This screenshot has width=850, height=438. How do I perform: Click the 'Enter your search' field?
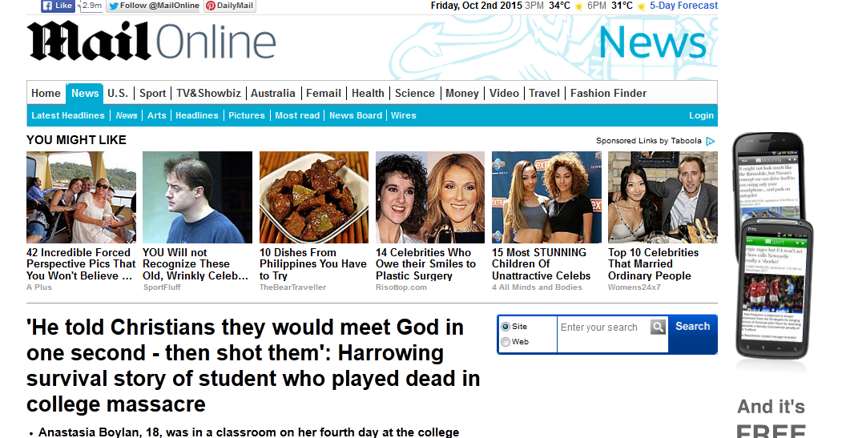[x=604, y=327]
